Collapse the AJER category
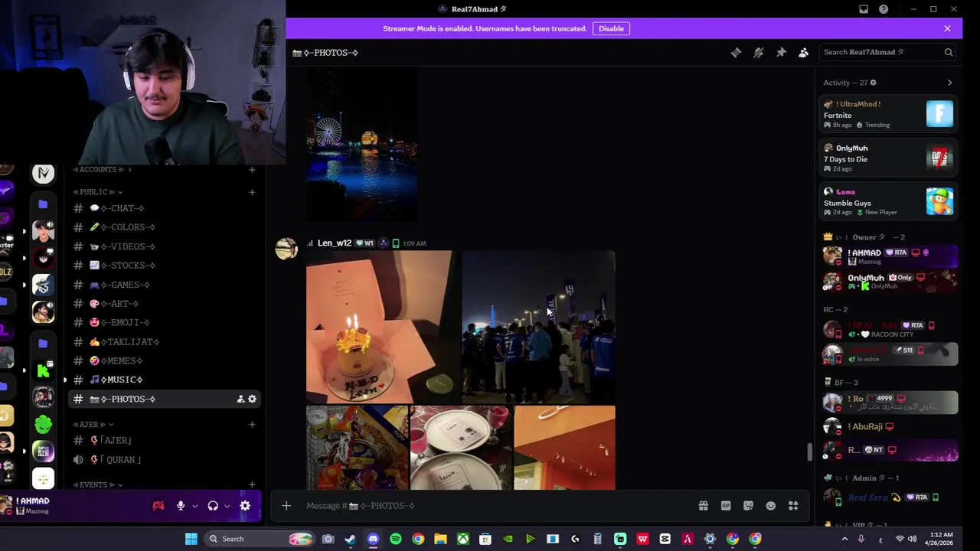The width and height of the screenshot is (980, 551). click(x=93, y=424)
